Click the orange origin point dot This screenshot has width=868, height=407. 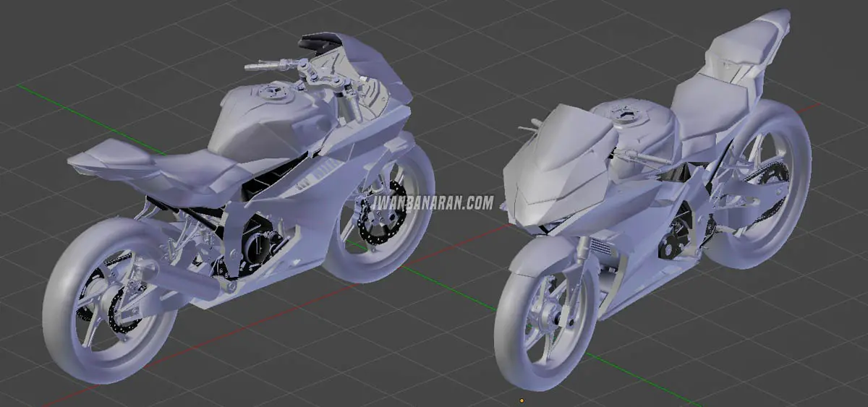[522, 398]
